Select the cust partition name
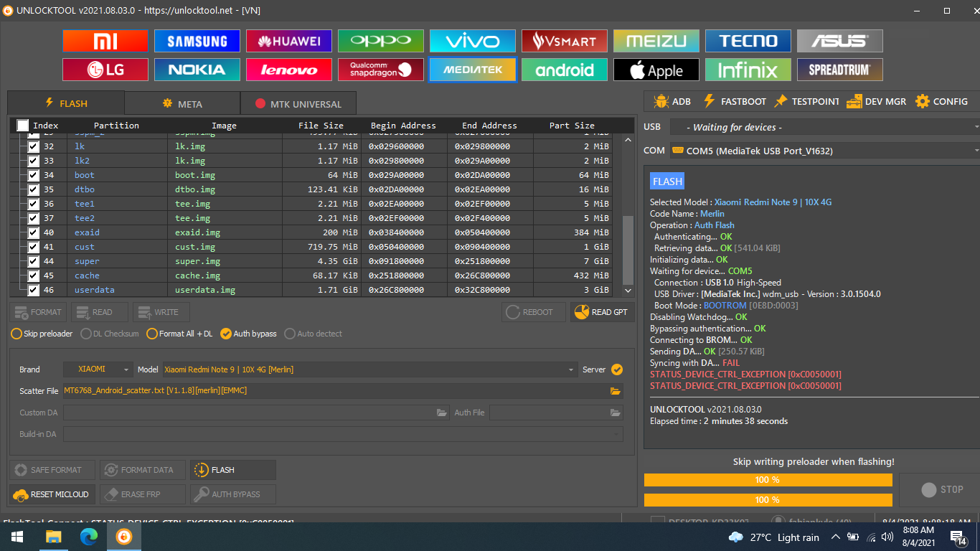Image resolution: width=980 pixels, height=551 pixels. tap(85, 247)
